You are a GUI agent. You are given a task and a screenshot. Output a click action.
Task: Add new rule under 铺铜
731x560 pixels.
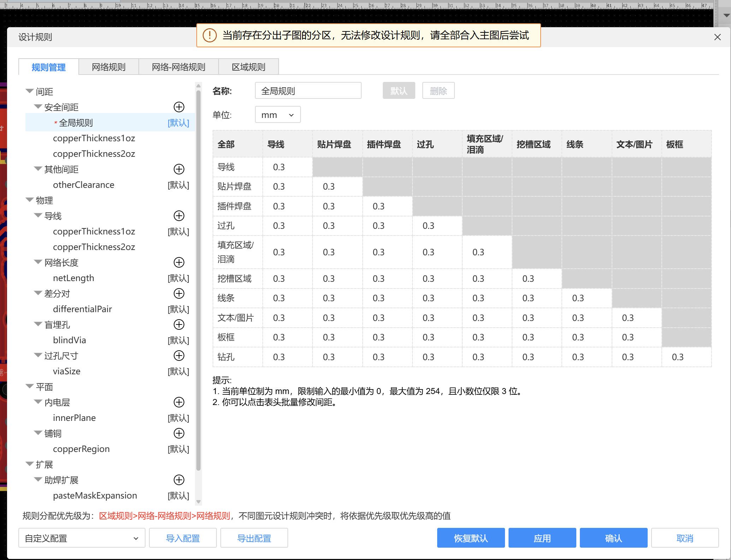[179, 433]
